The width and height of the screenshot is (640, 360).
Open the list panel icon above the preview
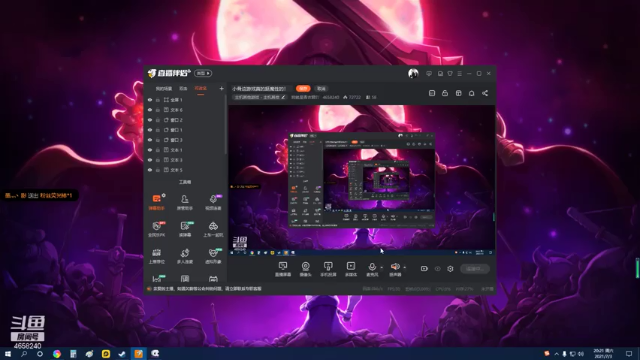432,93
